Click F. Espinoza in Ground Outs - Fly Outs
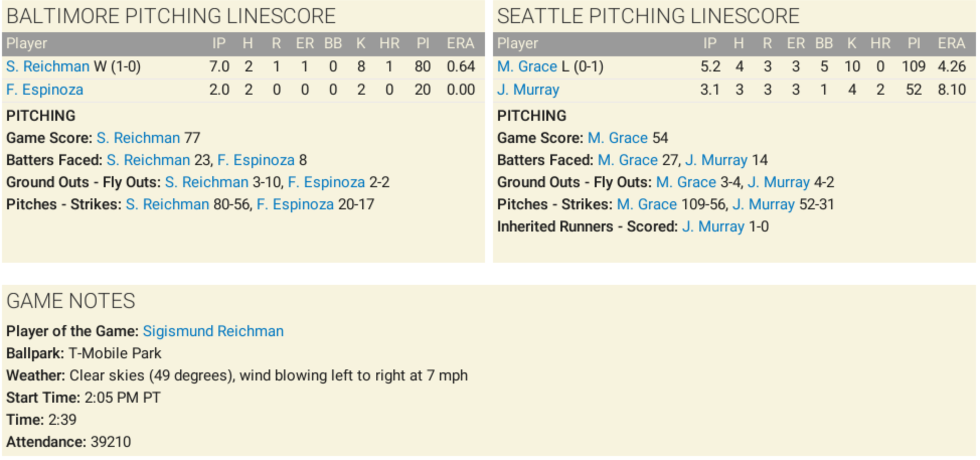980x460 pixels. pos(326,182)
